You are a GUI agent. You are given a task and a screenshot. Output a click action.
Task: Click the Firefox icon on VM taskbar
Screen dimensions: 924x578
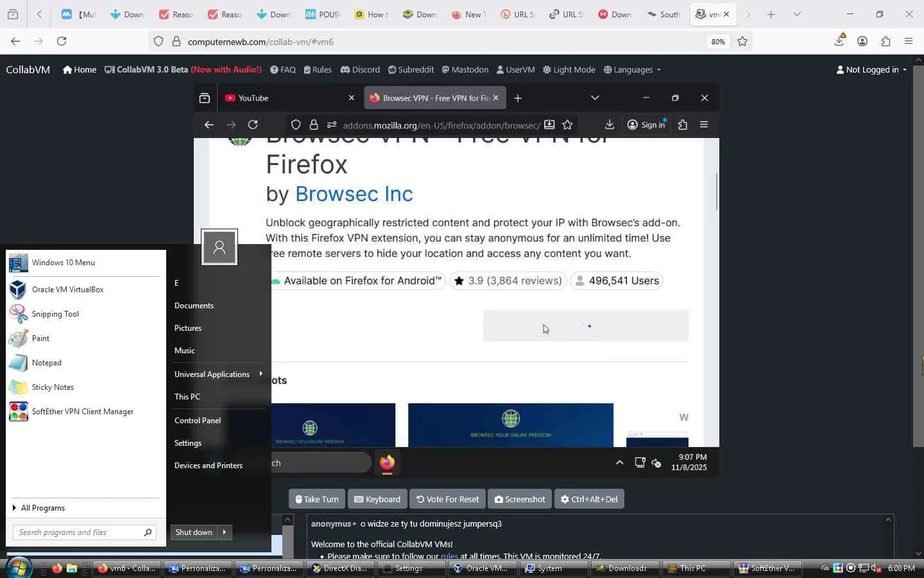coord(387,462)
